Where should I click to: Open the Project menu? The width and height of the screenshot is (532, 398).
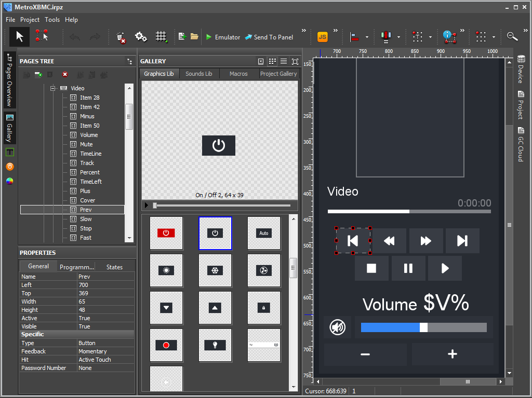tap(30, 20)
